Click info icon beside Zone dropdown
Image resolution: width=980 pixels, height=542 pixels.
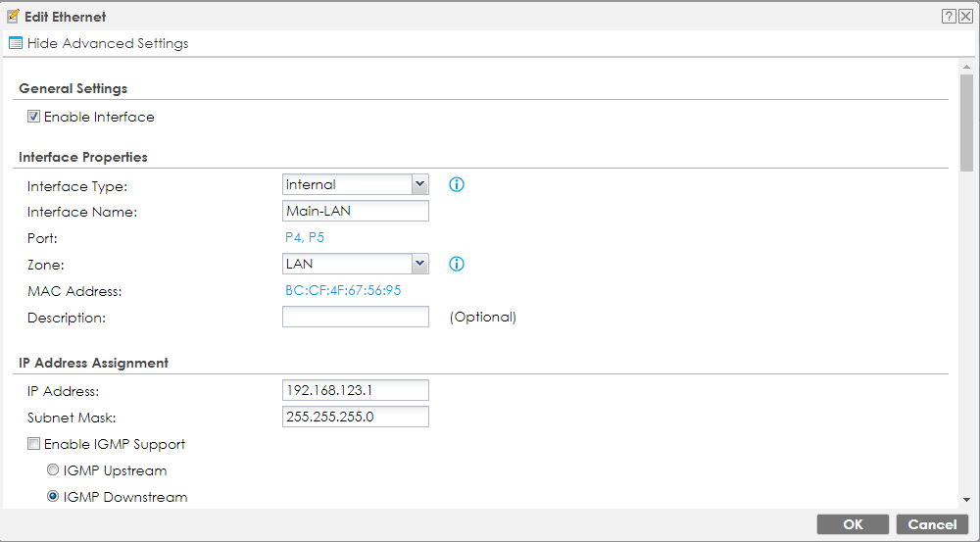pyautogui.click(x=456, y=264)
